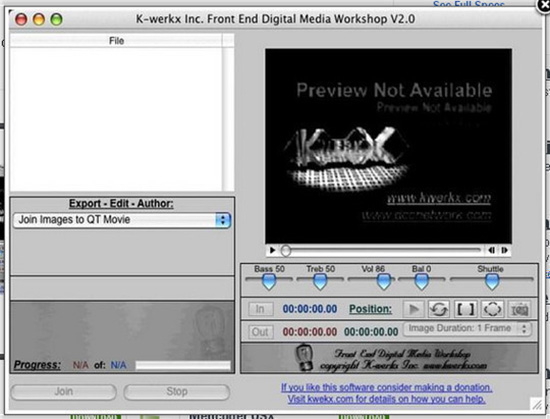The height and width of the screenshot is (419, 550).
Task: Set the In point button
Action: tap(260, 309)
